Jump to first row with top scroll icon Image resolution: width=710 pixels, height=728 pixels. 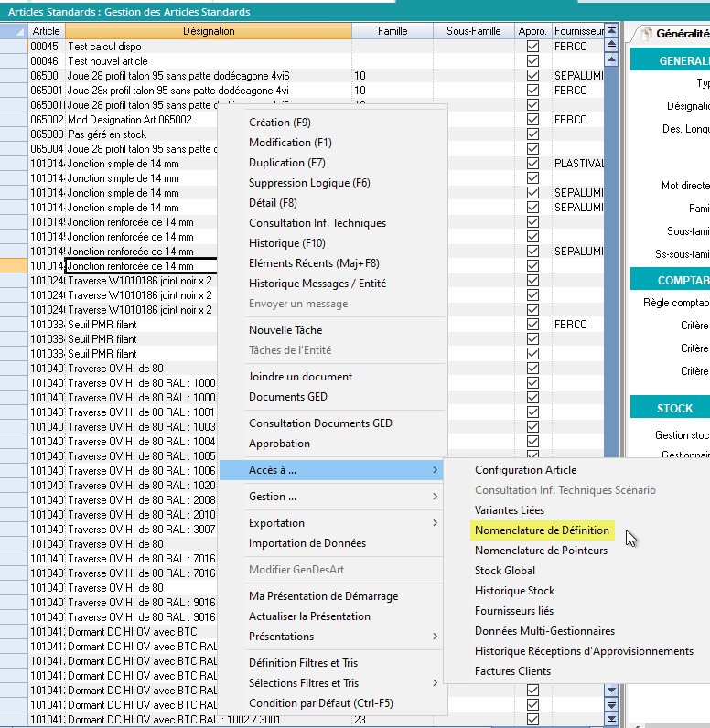click(611, 31)
